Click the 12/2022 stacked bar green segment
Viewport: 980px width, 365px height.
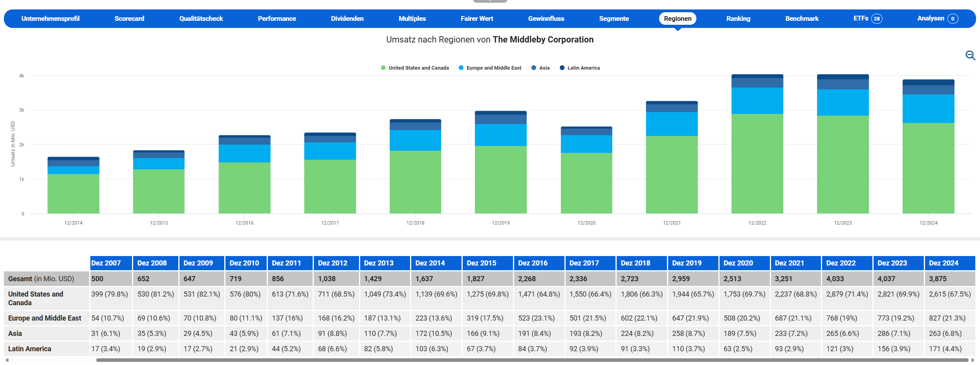(757, 163)
